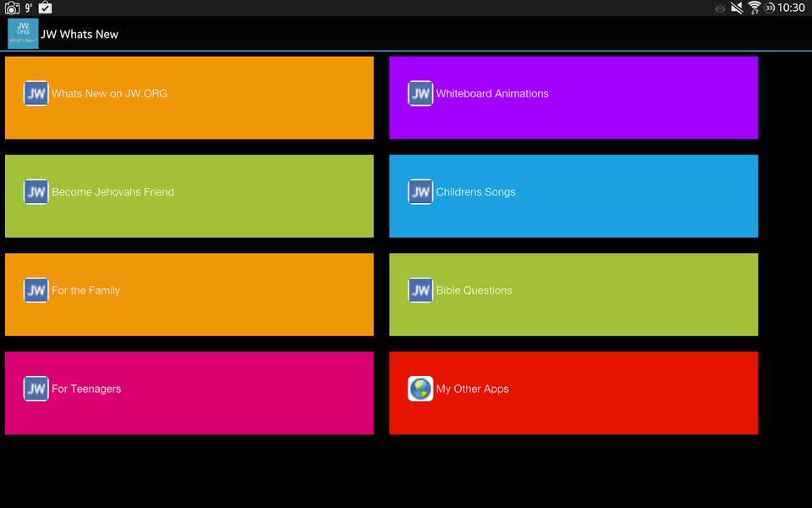The height and width of the screenshot is (508, 812).
Task: Click JW icon beside Become Jehovahs Friend
Action: tap(36, 192)
